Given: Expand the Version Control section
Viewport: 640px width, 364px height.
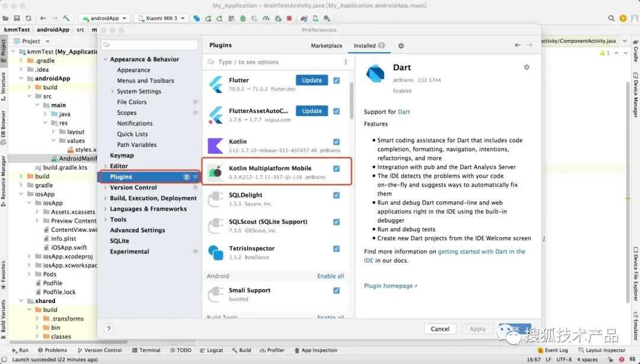Looking at the screenshot, I should click(x=105, y=188).
